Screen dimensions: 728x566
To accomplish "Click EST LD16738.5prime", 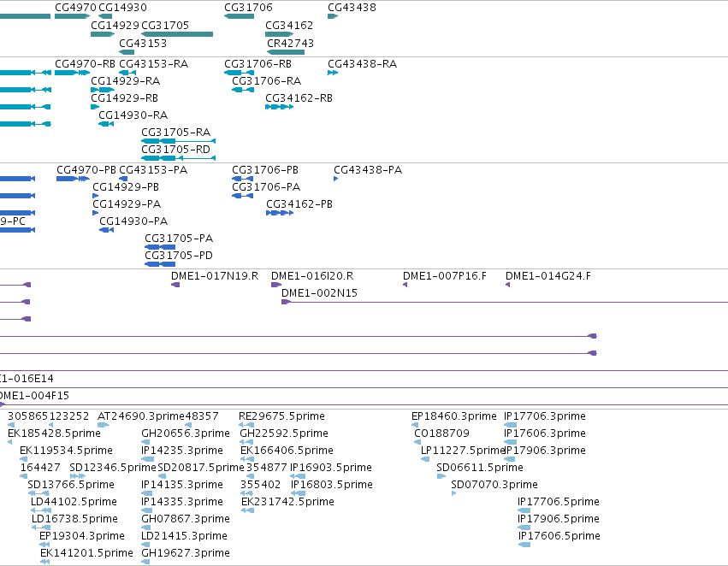I will coord(41,528).
